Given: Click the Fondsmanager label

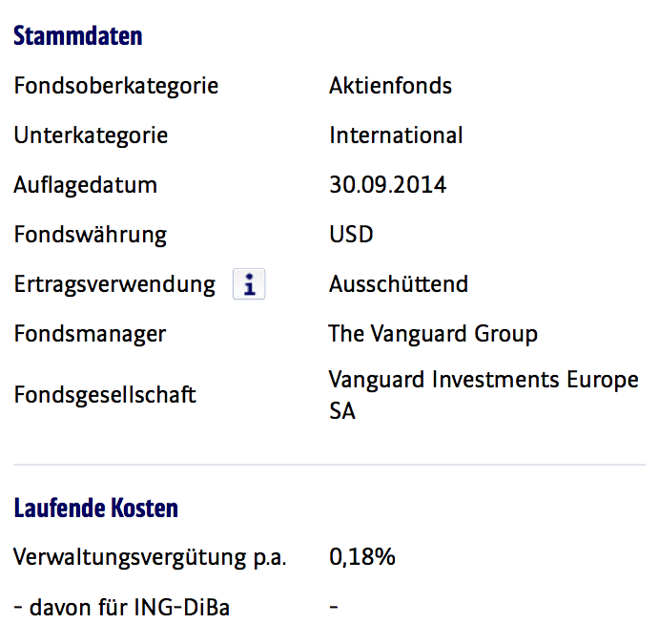Looking at the screenshot, I should (x=90, y=334).
